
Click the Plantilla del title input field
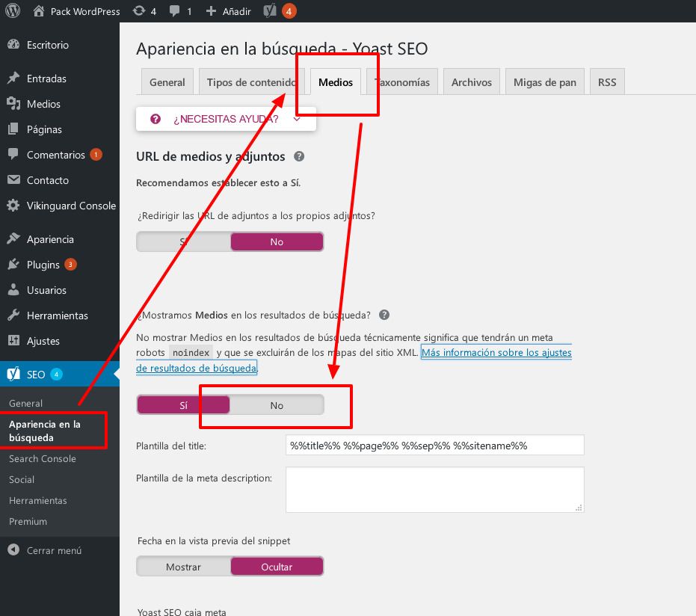[x=435, y=445]
